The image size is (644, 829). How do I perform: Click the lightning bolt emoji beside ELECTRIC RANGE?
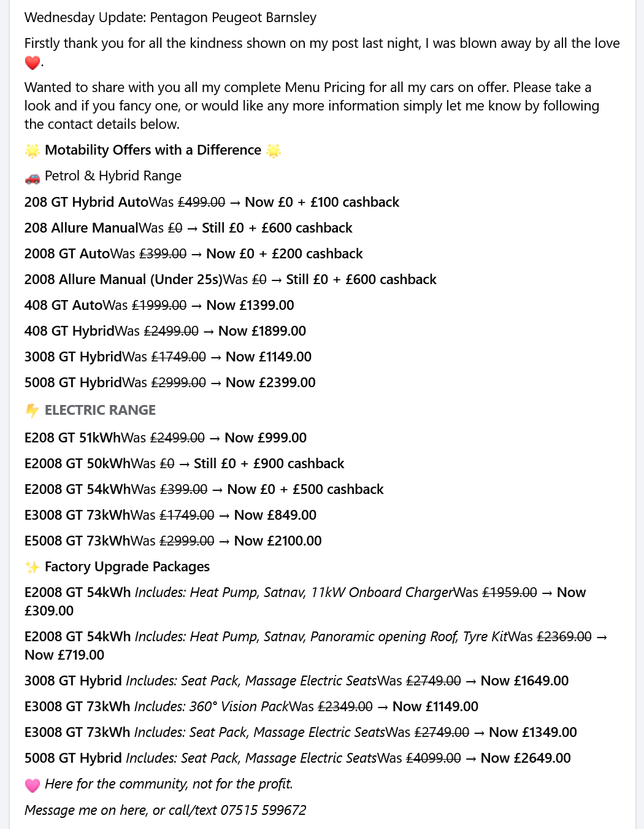(32, 411)
